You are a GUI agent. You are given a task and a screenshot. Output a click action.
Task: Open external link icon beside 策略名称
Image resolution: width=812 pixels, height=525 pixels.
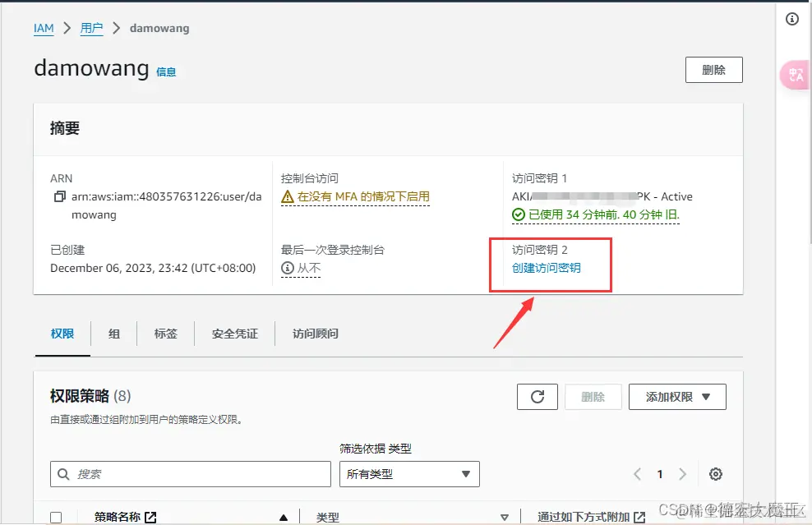(150, 517)
